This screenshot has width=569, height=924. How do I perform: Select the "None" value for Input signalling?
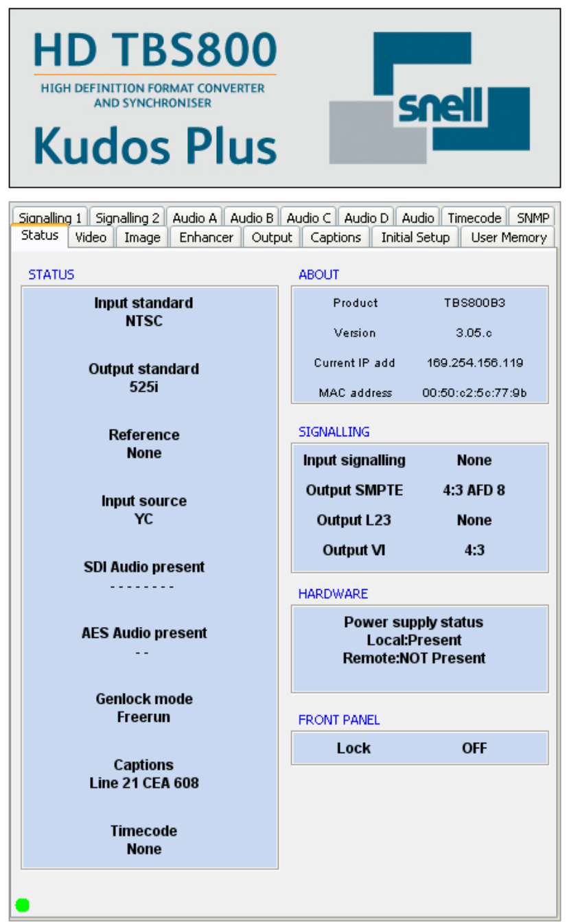[x=474, y=460]
